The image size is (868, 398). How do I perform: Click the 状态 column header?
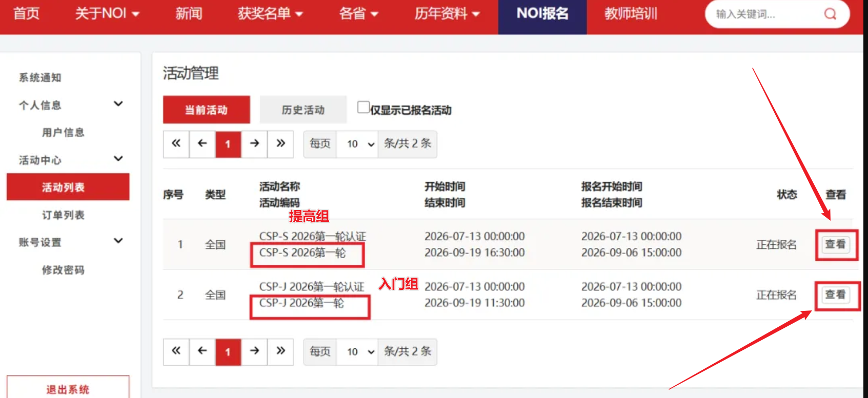point(787,195)
